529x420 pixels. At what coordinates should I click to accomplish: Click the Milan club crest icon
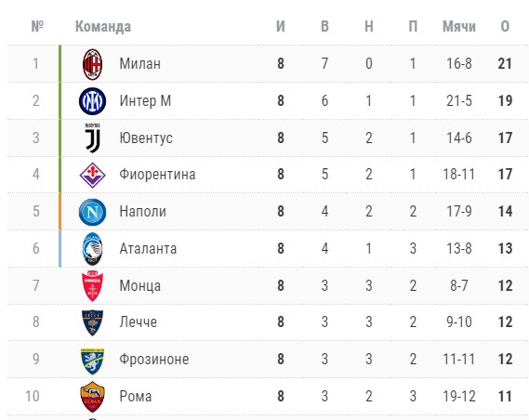pyautogui.click(x=92, y=64)
